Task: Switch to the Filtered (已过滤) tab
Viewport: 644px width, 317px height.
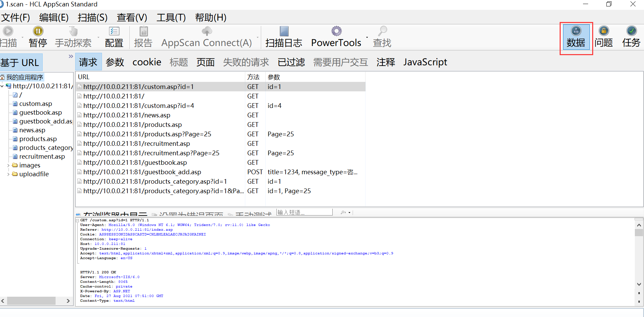Action: coord(291,62)
